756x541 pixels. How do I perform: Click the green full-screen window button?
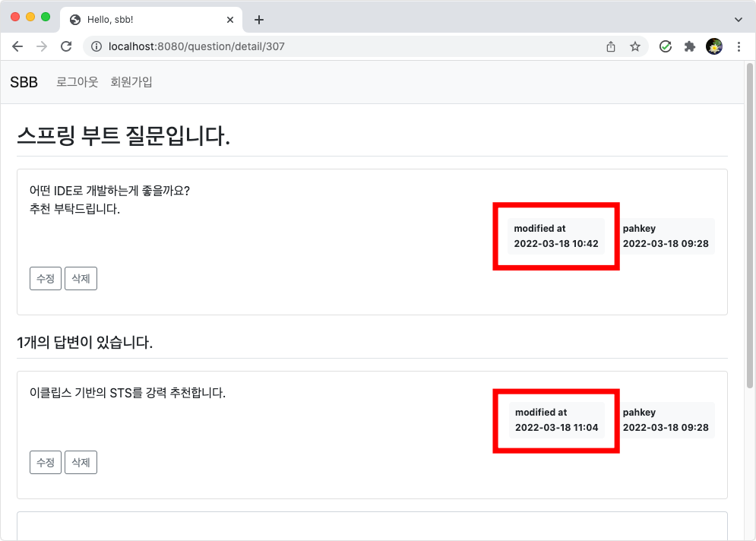pos(46,17)
